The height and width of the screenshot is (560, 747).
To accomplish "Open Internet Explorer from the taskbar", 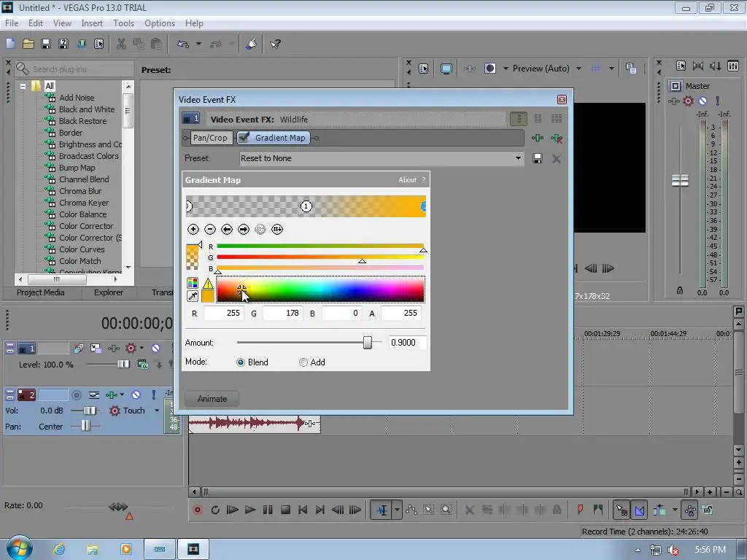I will click(x=60, y=549).
